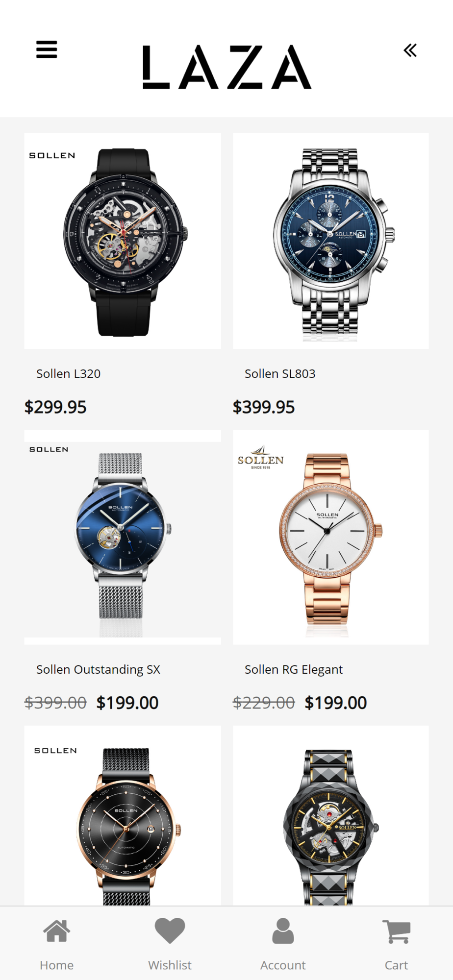Click the $299.95 price
The width and height of the screenshot is (453, 980).
point(55,407)
